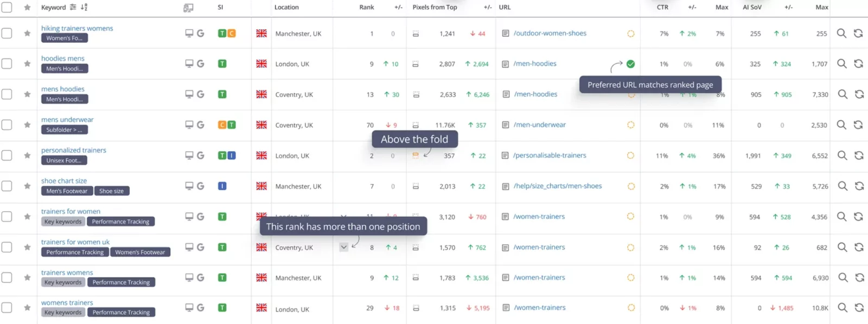Open the keyword sort order control
The image size is (868, 324).
pyautogui.click(x=84, y=7)
